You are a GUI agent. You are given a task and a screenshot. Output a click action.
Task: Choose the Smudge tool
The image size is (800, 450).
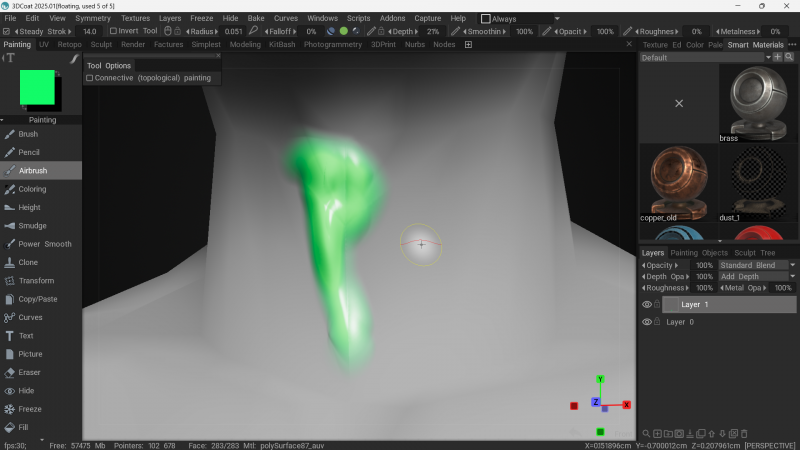pos(32,226)
